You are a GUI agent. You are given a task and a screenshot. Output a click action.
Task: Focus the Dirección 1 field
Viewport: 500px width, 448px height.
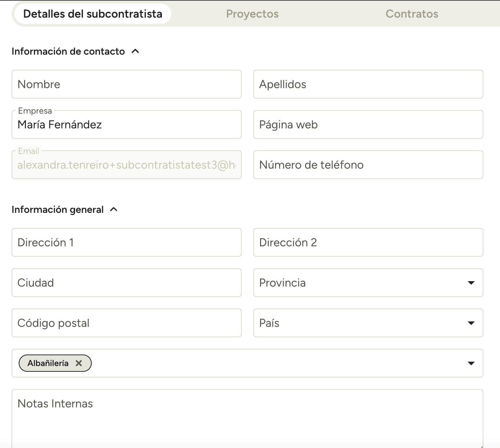[126, 242]
